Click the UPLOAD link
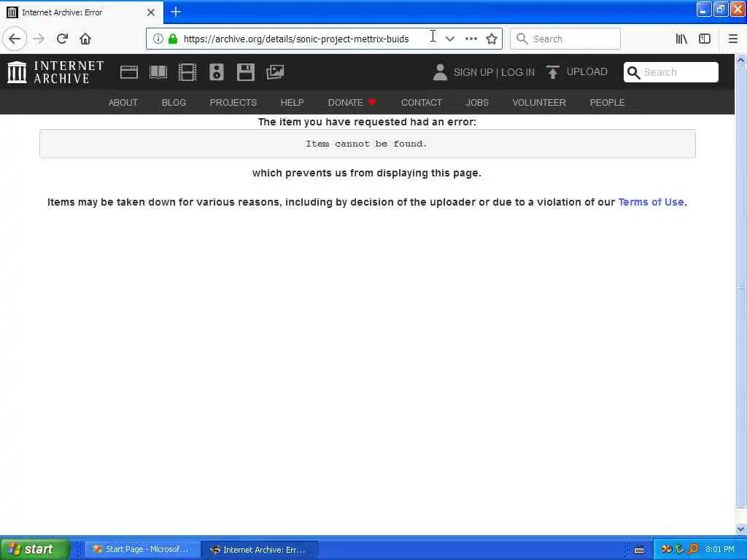The image size is (747, 560). point(587,72)
